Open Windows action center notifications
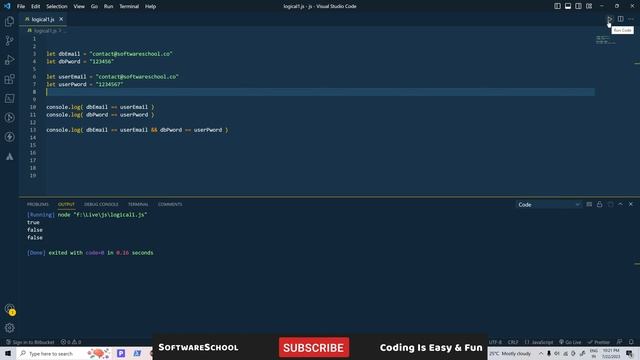Image resolution: width=640 pixels, height=360 pixels. [x=630, y=353]
